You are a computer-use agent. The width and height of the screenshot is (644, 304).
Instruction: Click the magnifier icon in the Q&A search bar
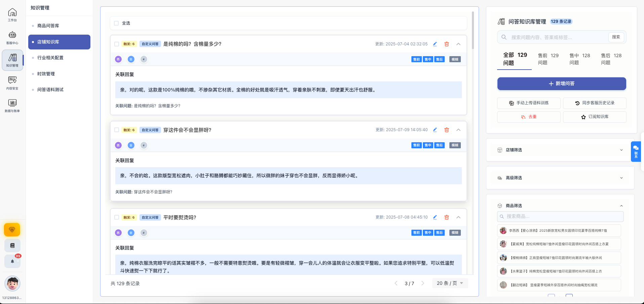(504, 37)
